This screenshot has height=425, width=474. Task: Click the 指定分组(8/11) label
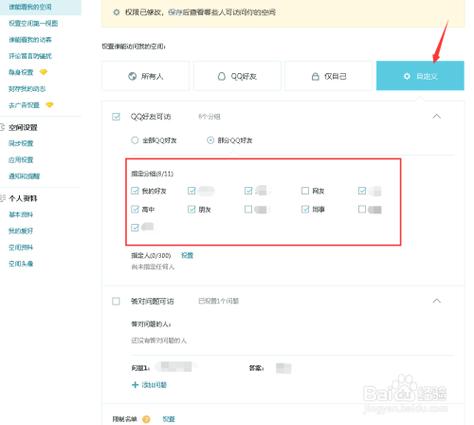[x=152, y=174]
